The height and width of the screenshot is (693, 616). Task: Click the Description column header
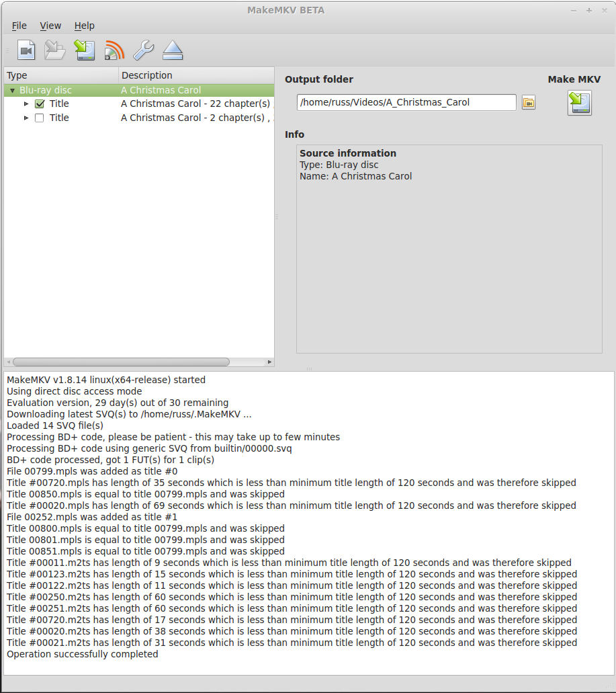(x=197, y=75)
